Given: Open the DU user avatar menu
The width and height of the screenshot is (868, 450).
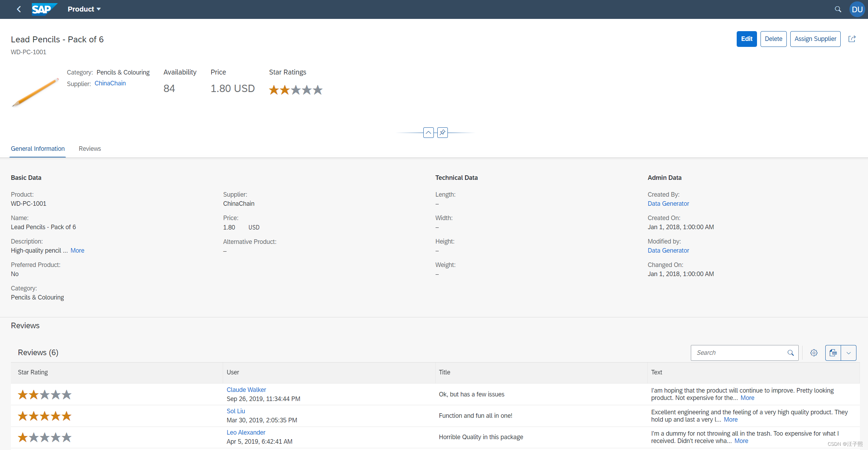Looking at the screenshot, I should point(857,9).
